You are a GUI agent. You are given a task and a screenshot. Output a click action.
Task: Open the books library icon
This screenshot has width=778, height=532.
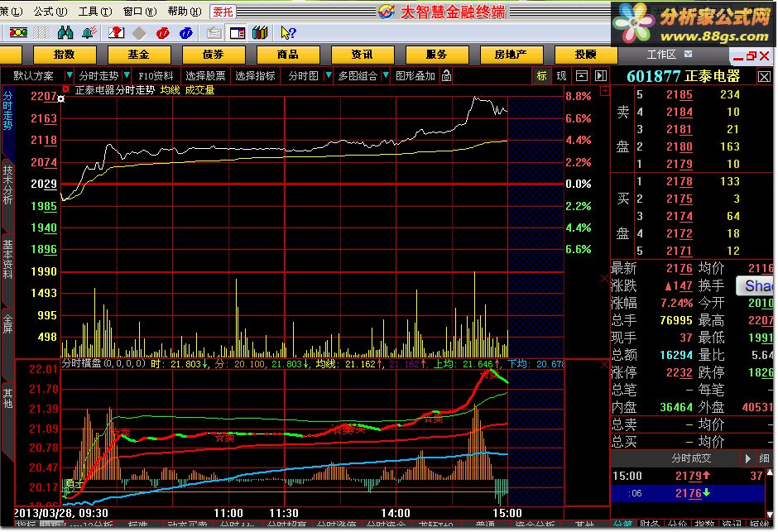click(261, 33)
